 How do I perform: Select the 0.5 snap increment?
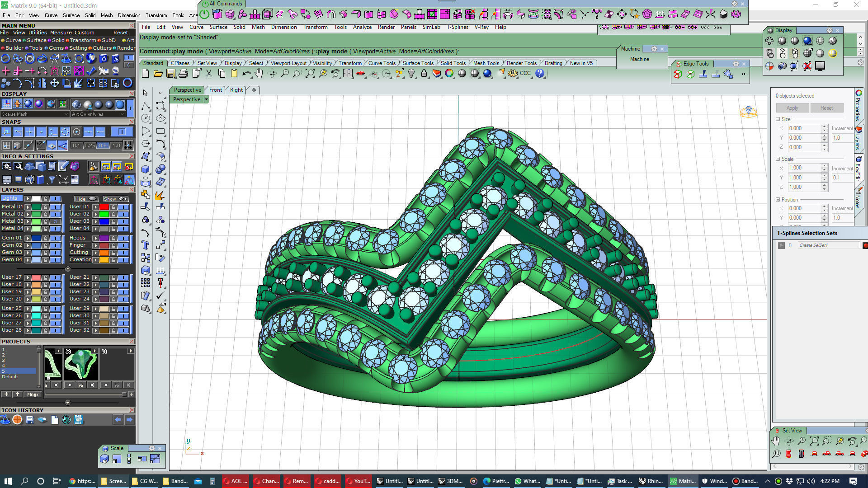pos(103,145)
